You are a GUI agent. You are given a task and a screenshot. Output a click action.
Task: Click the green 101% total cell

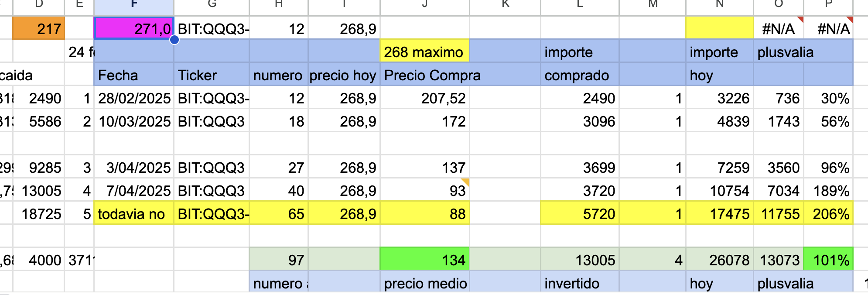[x=828, y=260]
